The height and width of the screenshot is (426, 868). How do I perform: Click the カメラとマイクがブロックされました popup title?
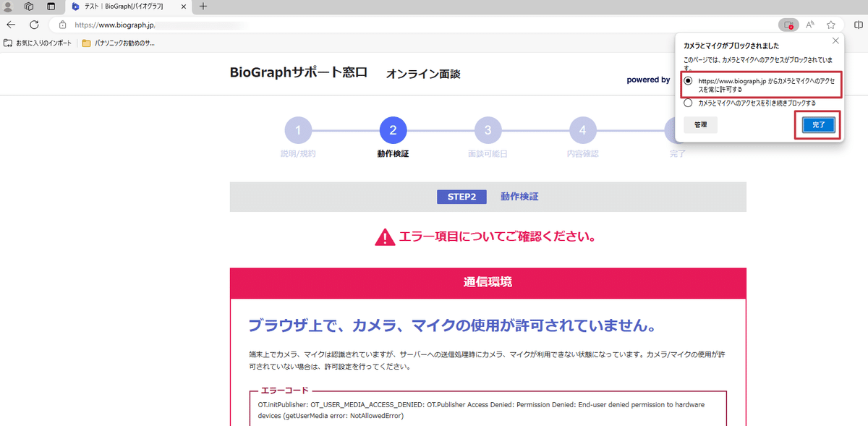(x=731, y=46)
